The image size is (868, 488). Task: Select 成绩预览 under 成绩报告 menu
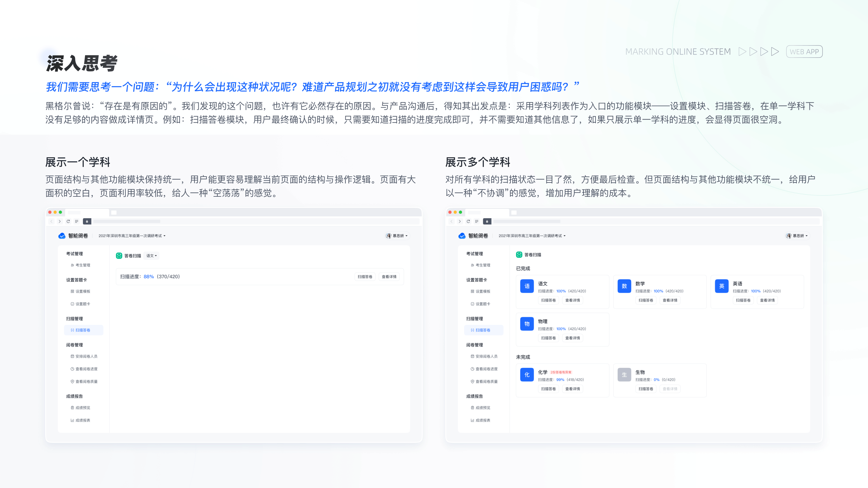pos(83,408)
